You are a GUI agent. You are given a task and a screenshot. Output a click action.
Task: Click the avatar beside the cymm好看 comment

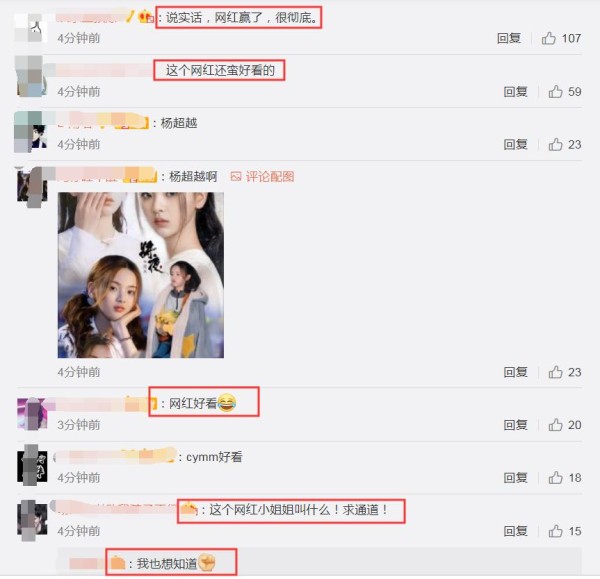click(32, 465)
